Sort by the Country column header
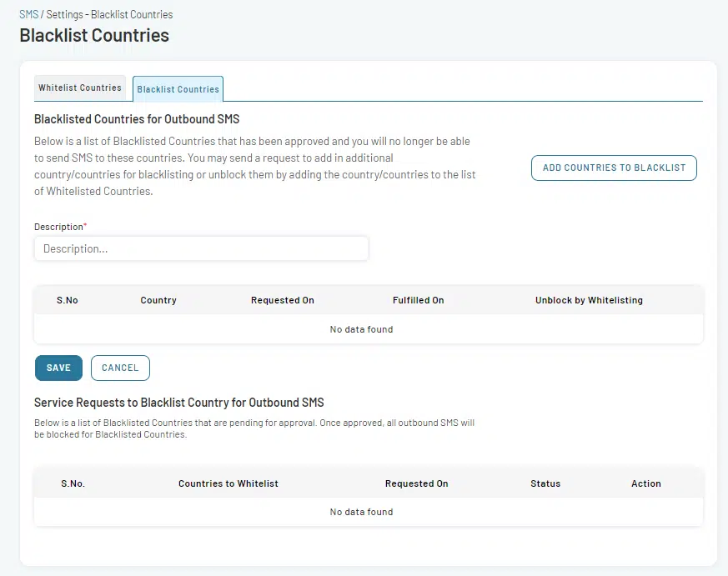This screenshot has width=728, height=576. [158, 300]
